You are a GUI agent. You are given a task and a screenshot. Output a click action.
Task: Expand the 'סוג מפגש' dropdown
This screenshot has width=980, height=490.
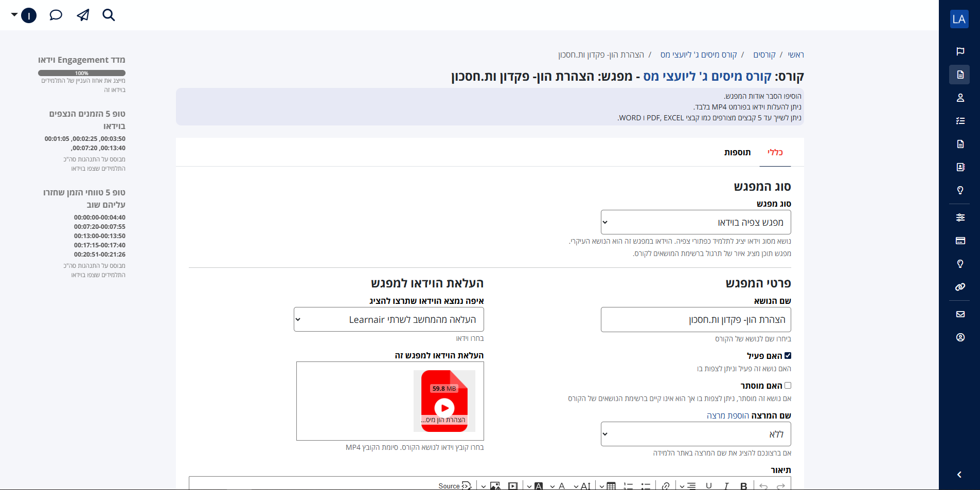click(x=696, y=222)
